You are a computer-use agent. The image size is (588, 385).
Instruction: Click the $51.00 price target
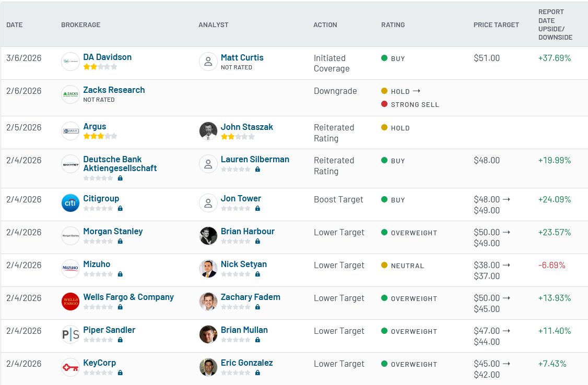tap(487, 58)
